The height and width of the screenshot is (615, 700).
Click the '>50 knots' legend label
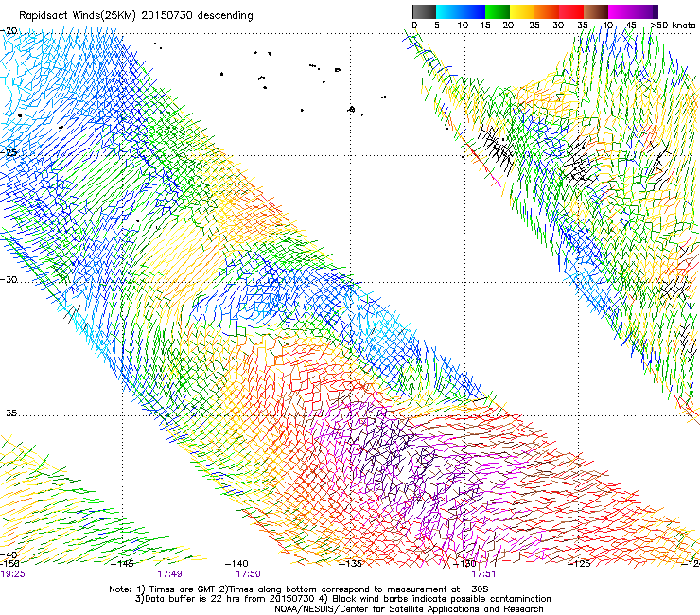pos(673,26)
